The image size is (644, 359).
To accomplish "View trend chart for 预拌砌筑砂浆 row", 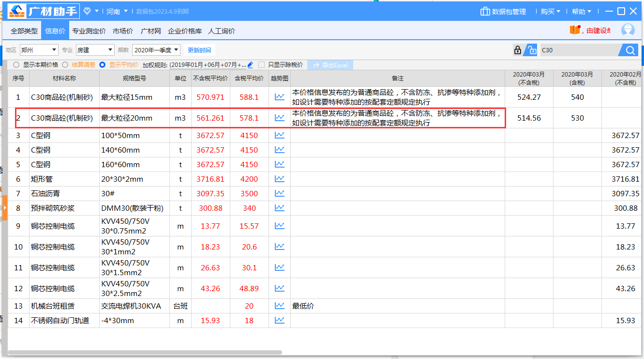I will click(280, 208).
